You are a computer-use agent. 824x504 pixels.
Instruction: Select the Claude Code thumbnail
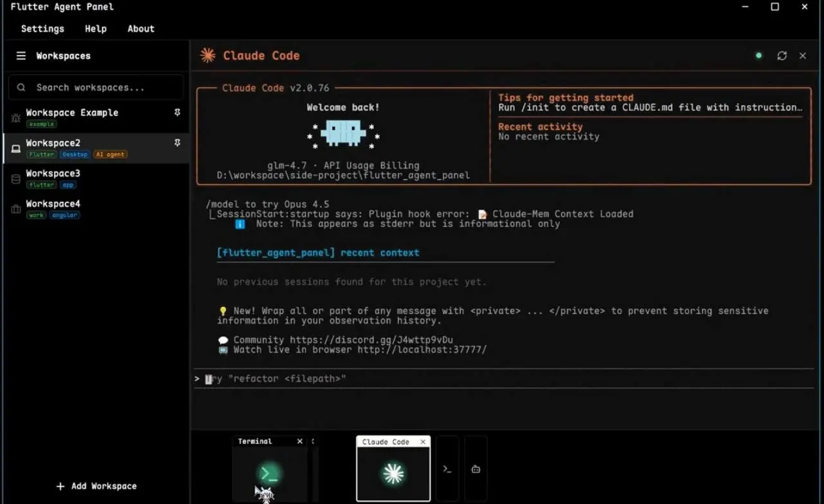pyautogui.click(x=393, y=469)
